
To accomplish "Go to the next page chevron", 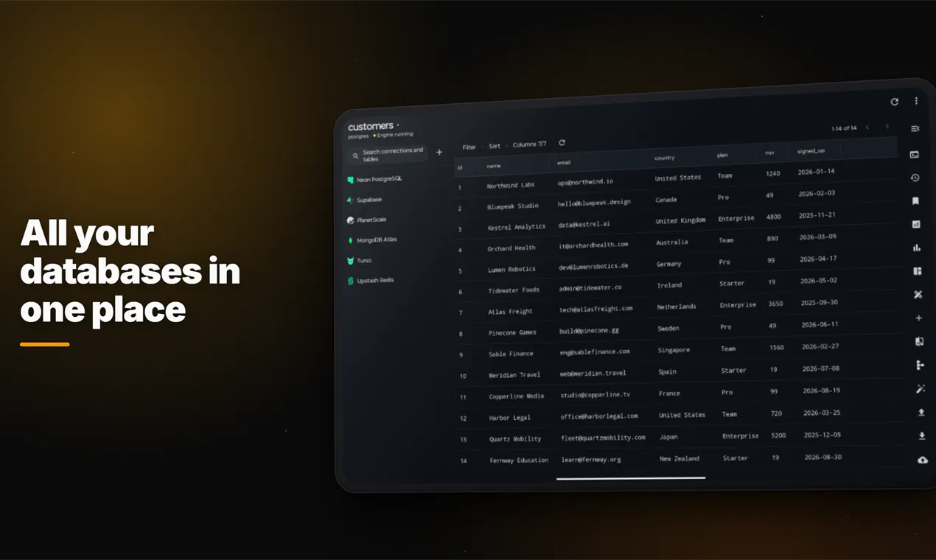I will [887, 127].
